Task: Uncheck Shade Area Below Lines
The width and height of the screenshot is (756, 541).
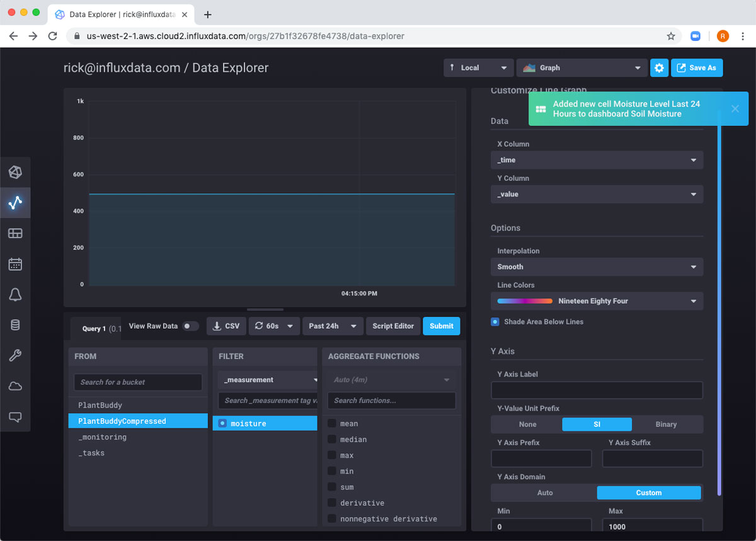Action: (495, 322)
